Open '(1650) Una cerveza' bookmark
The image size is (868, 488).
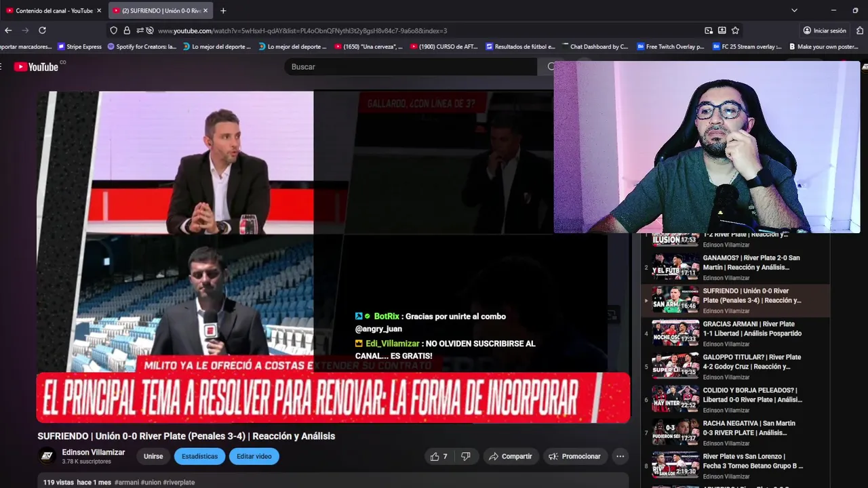click(368, 47)
